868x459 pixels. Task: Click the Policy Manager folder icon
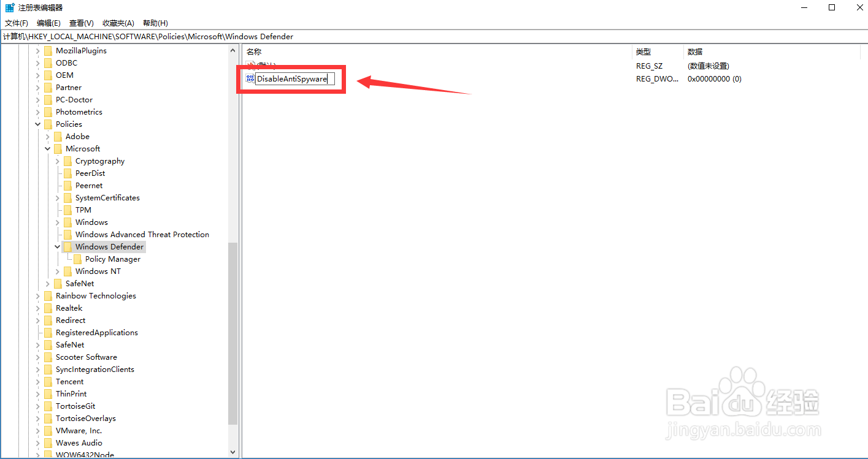(x=77, y=259)
